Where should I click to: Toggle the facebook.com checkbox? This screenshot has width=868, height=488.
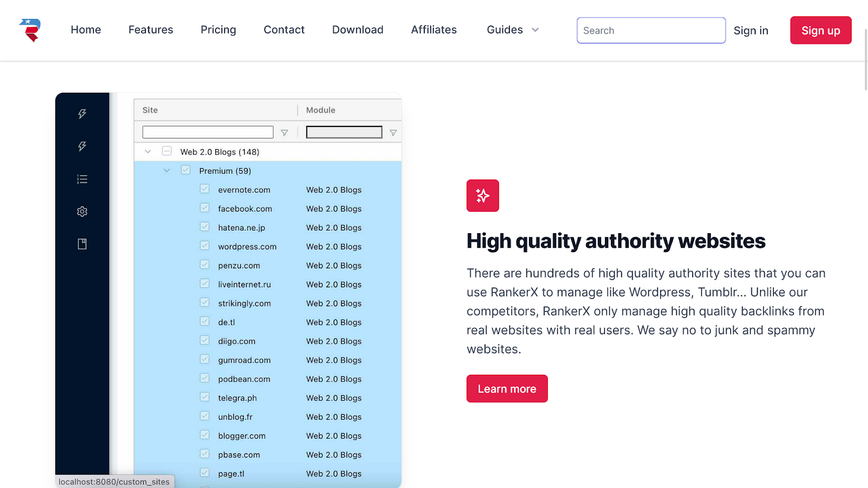205,208
